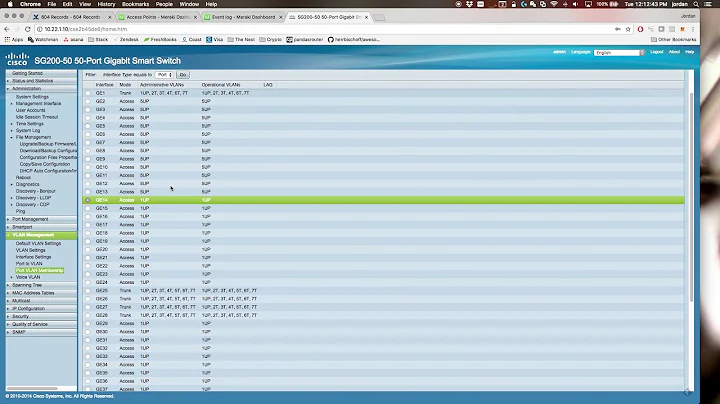The width and height of the screenshot is (720, 404).
Task: Click the Cisco logo
Action: (x=17, y=59)
